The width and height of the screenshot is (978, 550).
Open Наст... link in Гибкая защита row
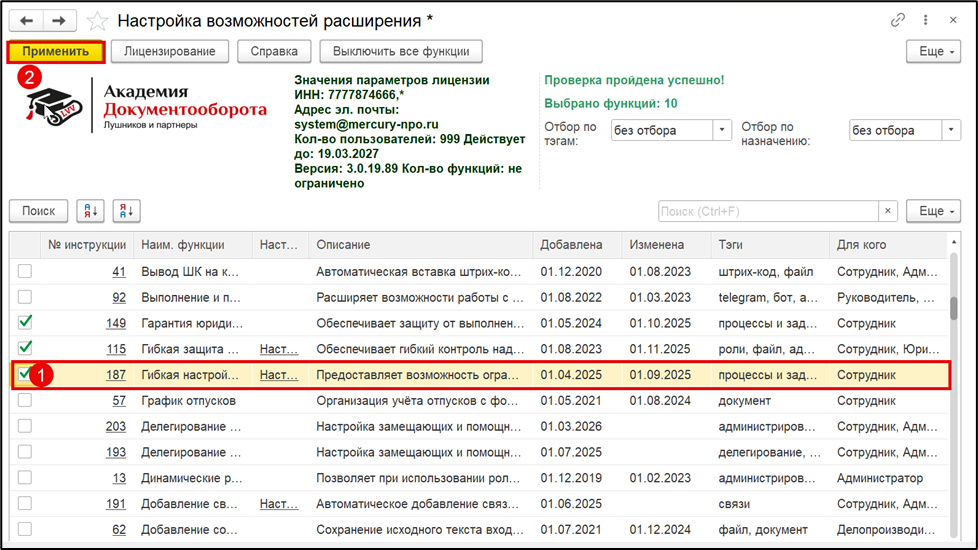coord(278,349)
